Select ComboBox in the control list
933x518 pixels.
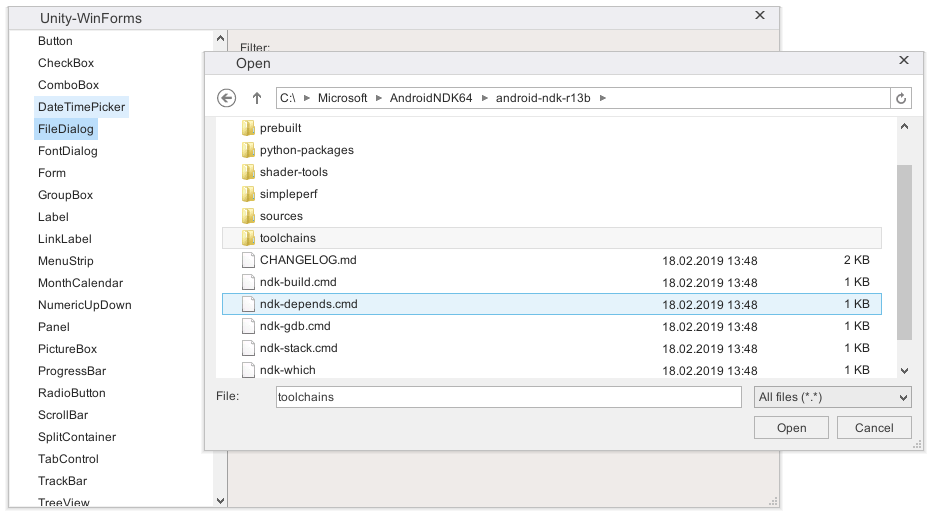[68, 85]
